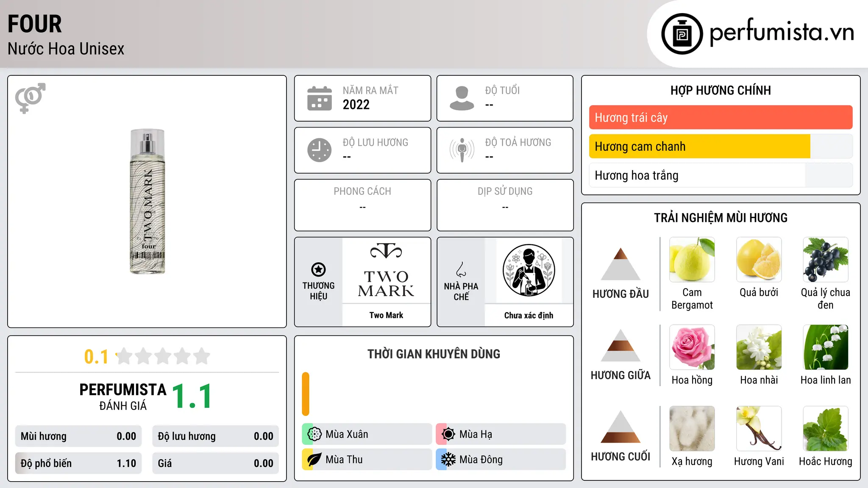Click the Dịp sử dụng card

pos(505,205)
